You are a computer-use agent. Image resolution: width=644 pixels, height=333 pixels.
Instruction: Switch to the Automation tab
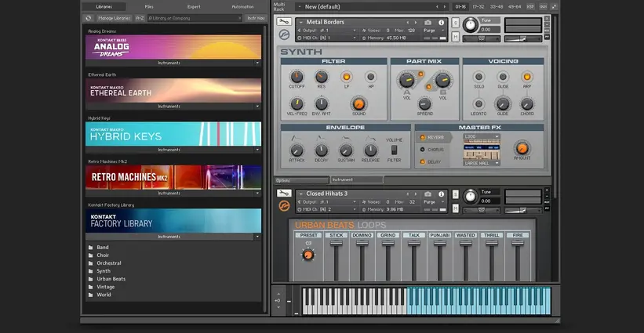click(242, 6)
